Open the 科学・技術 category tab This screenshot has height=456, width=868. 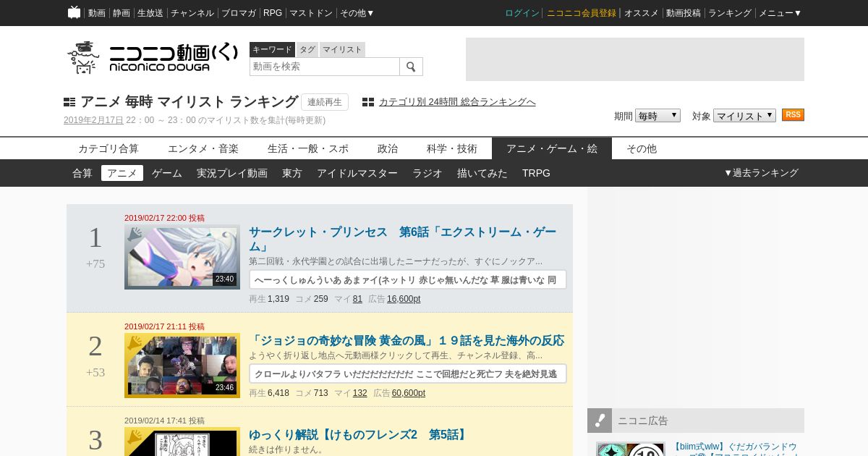(x=452, y=148)
